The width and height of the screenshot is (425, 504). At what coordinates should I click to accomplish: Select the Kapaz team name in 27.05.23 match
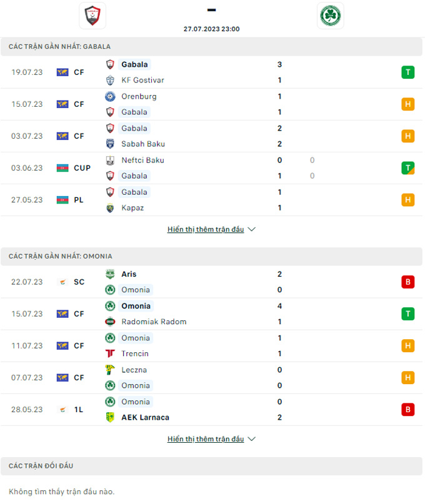132,207
